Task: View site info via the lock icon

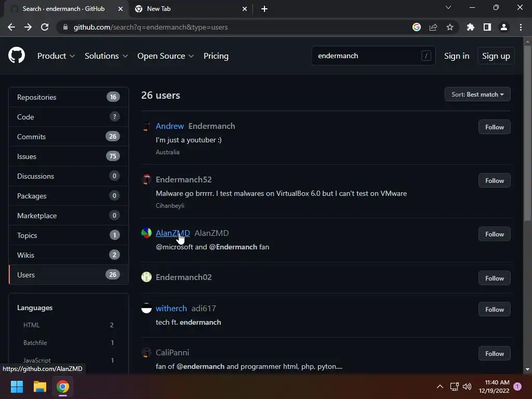Action: (x=65, y=27)
